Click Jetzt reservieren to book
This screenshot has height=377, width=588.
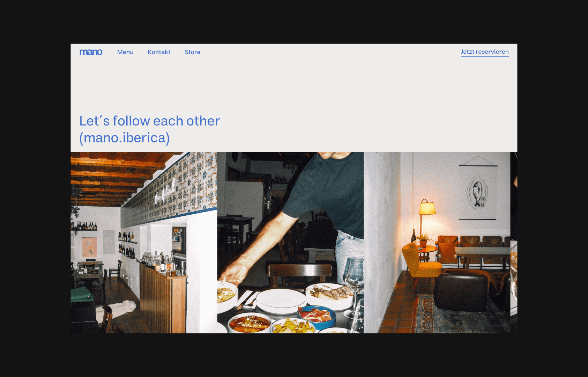point(485,52)
